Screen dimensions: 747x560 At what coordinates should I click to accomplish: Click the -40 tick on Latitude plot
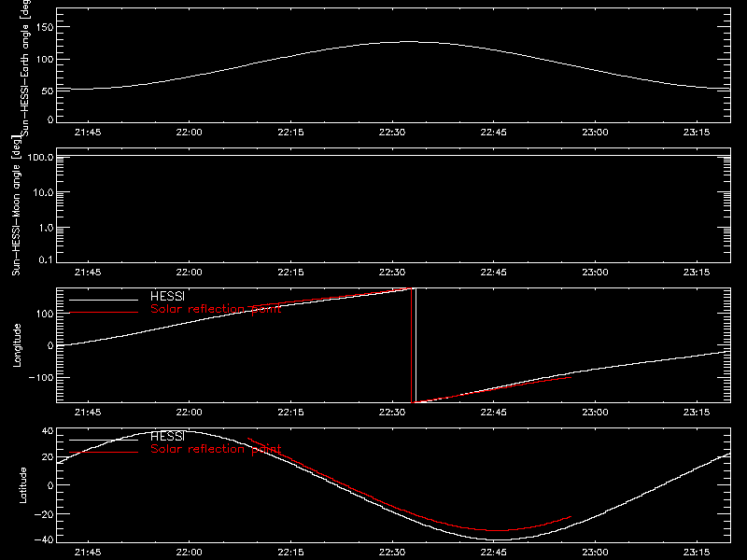click(x=44, y=539)
